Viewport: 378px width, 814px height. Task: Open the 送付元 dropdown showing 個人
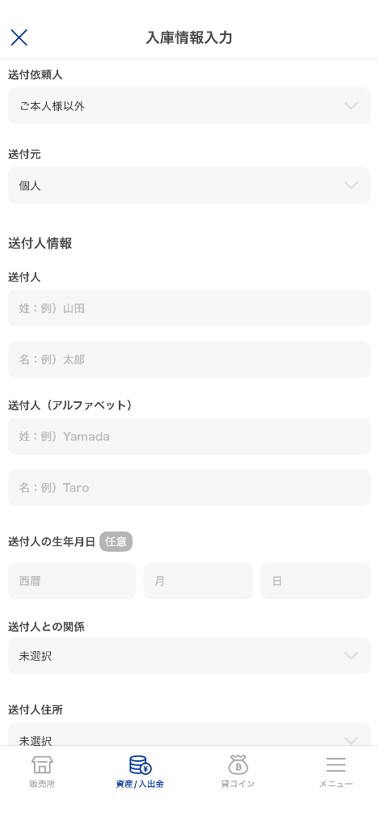pyautogui.click(x=189, y=185)
